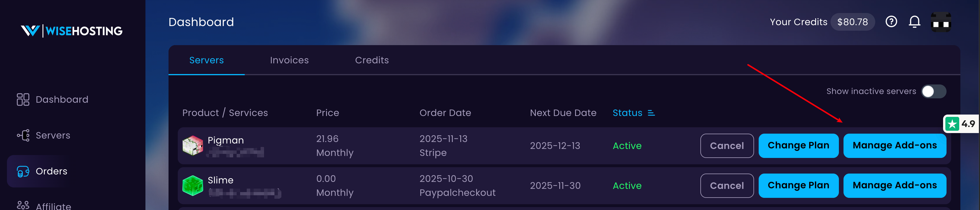Toggle Show inactive servers switch
Viewport: 980px width, 210px height.
coord(934,91)
